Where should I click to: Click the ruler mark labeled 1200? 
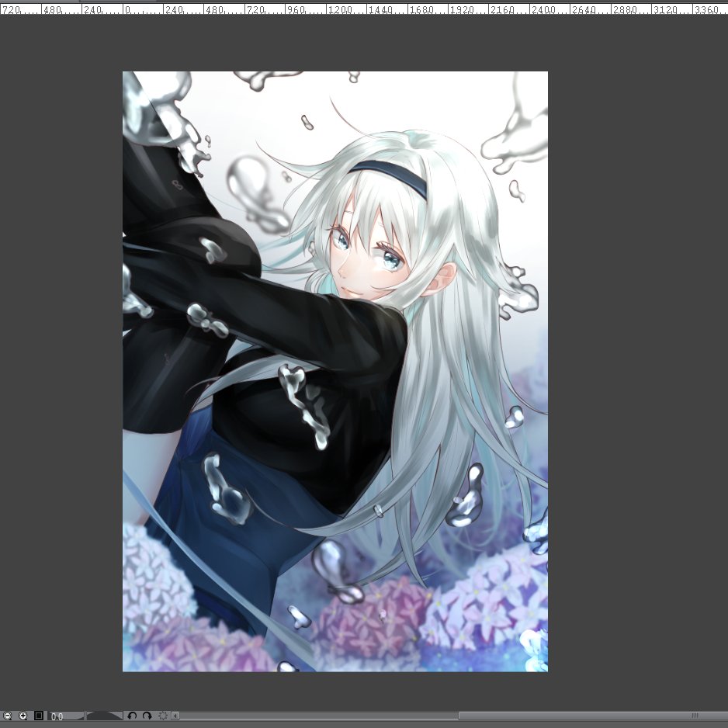click(x=339, y=9)
